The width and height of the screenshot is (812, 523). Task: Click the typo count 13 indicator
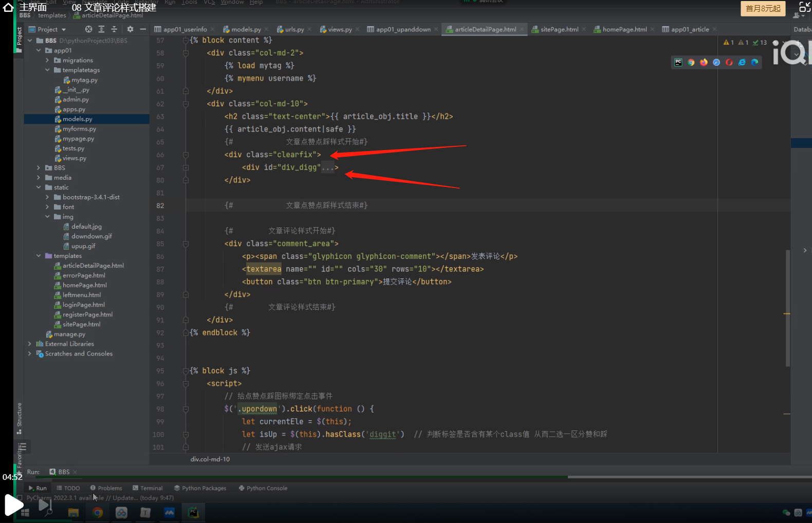click(x=760, y=43)
